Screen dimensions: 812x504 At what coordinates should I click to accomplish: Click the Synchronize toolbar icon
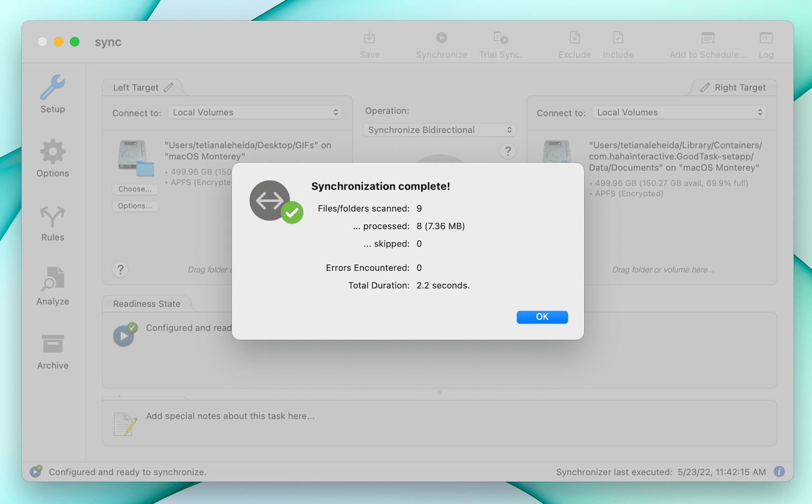point(441,43)
